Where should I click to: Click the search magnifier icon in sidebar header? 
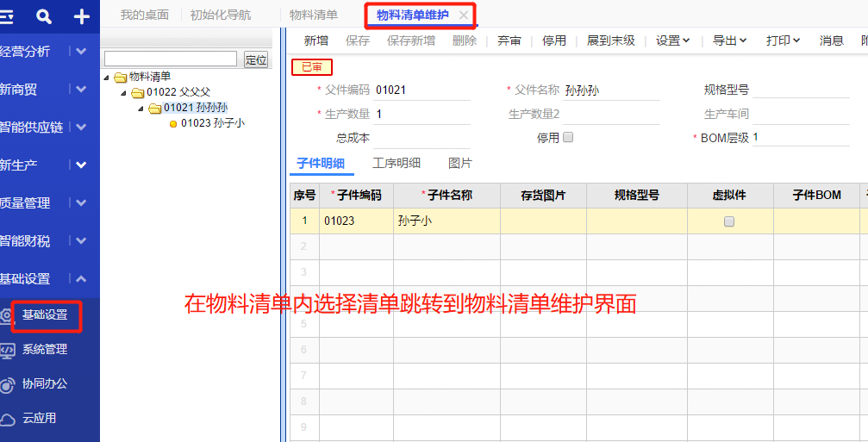pyautogui.click(x=44, y=16)
